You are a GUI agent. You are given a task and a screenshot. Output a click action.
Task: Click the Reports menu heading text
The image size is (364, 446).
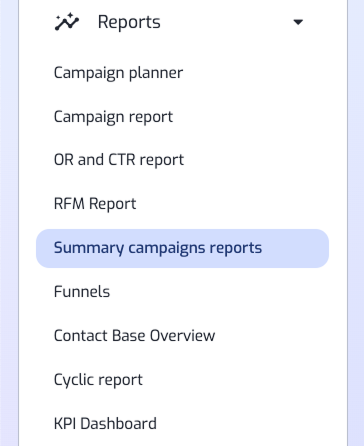[x=129, y=22]
